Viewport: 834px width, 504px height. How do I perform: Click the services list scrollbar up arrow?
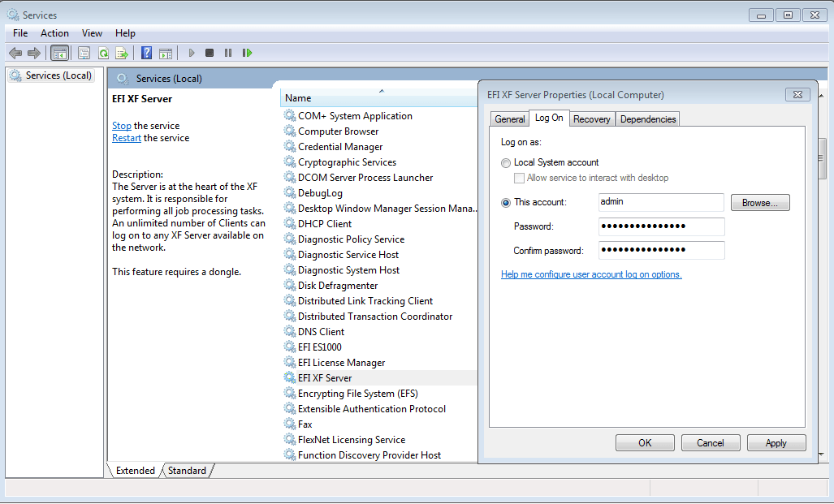point(823,96)
